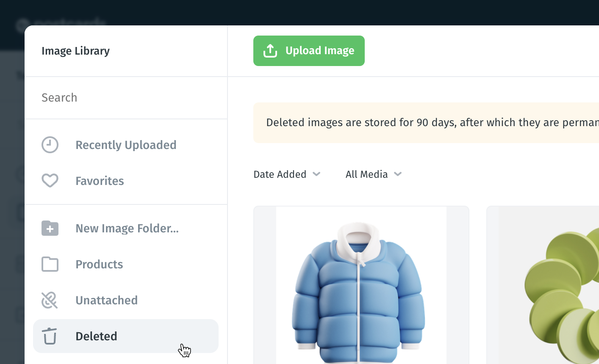This screenshot has height=364, width=599.
Task: Select the green discs image thumbnail
Action: [543, 285]
